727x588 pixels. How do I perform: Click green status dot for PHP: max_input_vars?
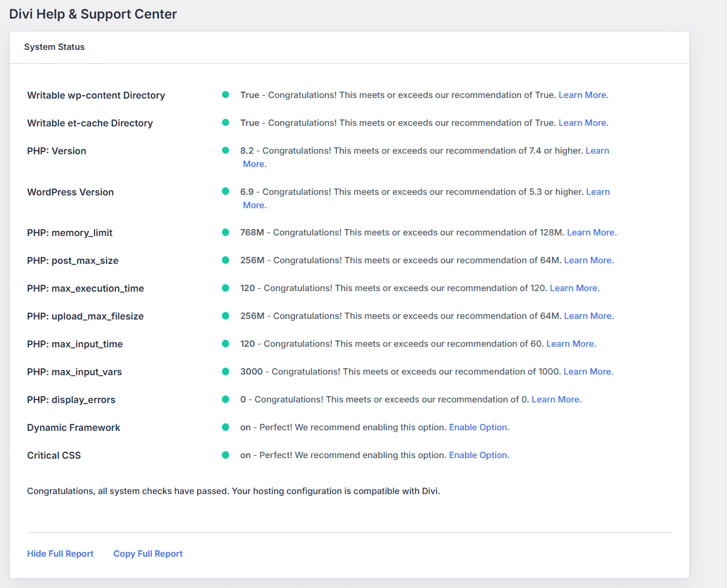pyautogui.click(x=226, y=371)
